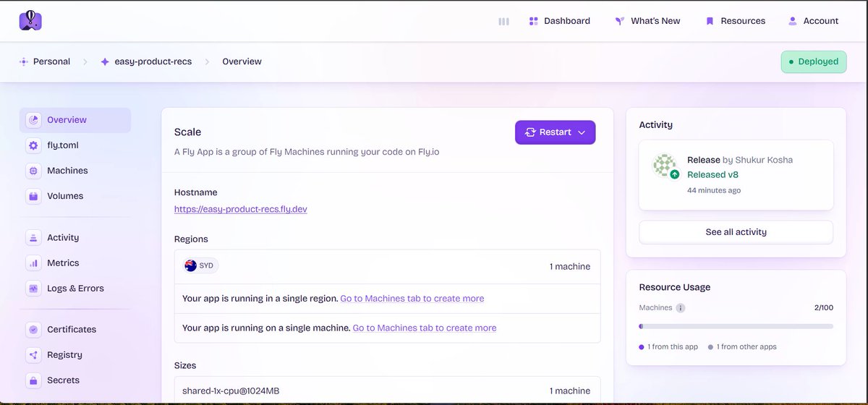868x405 pixels.
Task: Go to Machines in the sidebar
Action: (75, 171)
